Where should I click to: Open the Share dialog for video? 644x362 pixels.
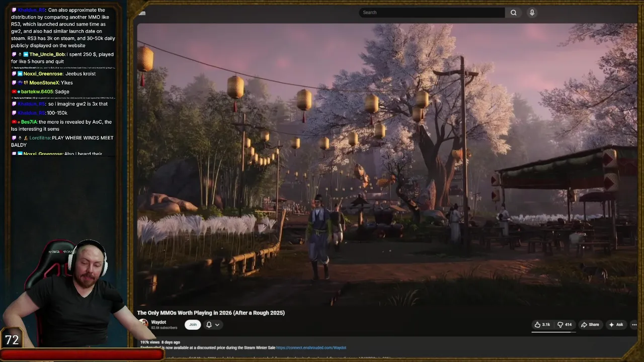[x=590, y=325]
